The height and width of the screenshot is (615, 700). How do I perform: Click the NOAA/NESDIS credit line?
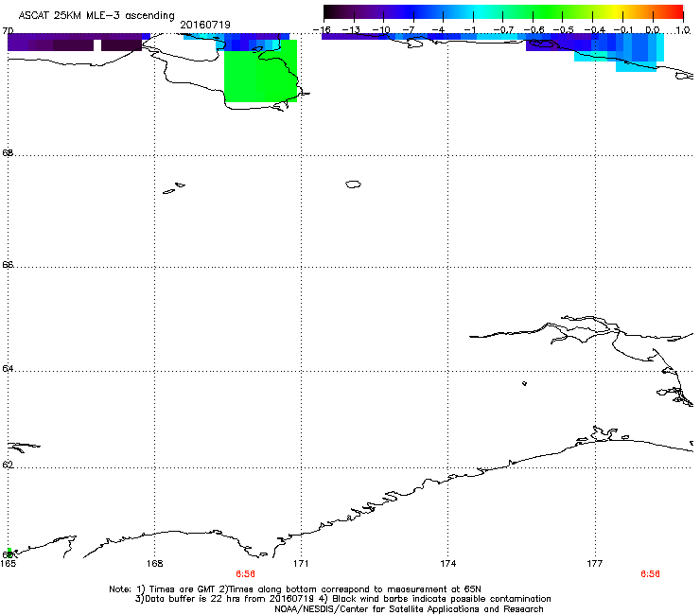click(409, 609)
